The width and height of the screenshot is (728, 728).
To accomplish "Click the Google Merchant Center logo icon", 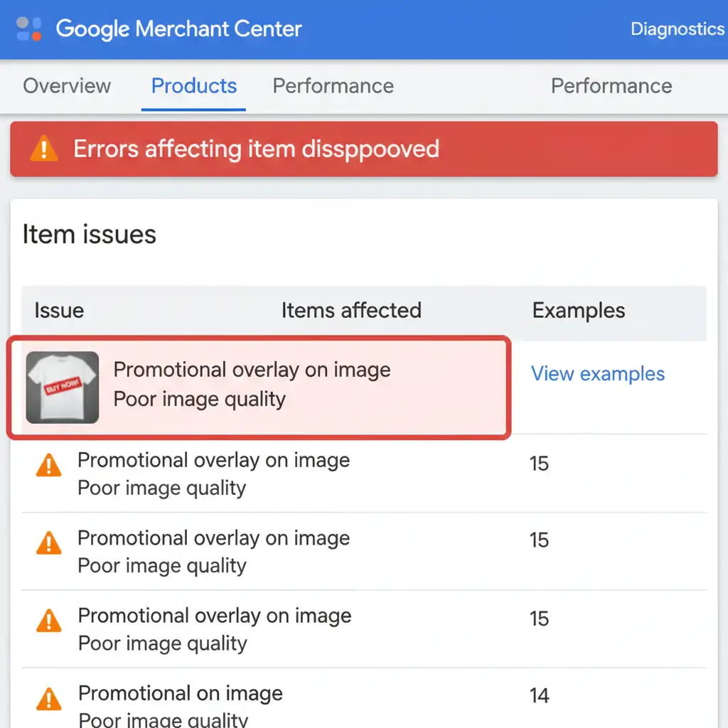I will point(29,28).
